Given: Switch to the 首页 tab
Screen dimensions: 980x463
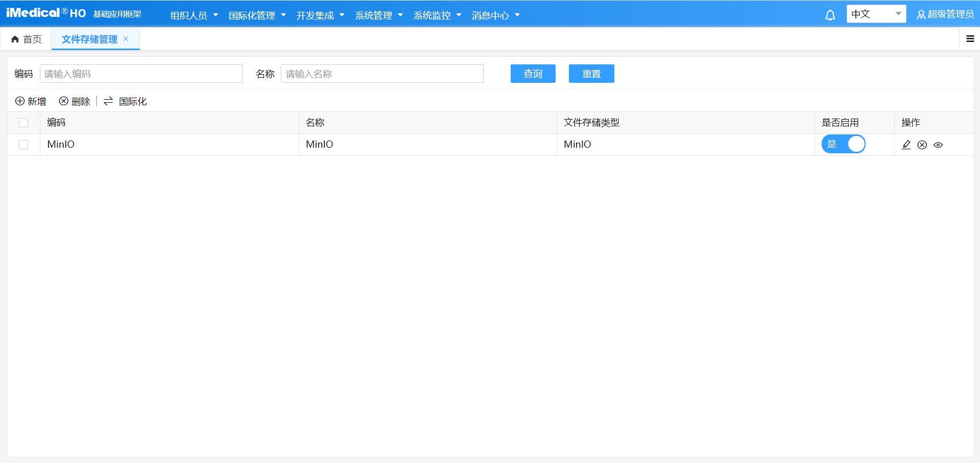Looking at the screenshot, I should [27, 39].
